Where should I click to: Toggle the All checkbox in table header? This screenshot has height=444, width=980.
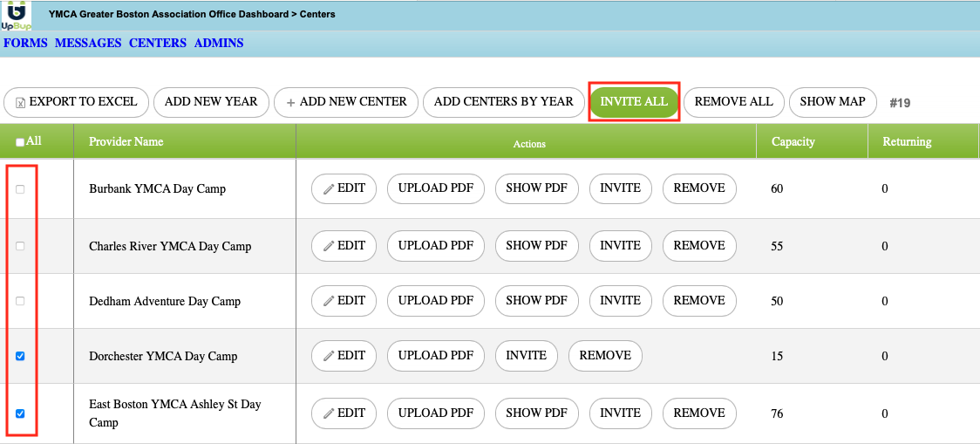(x=20, y=142)
